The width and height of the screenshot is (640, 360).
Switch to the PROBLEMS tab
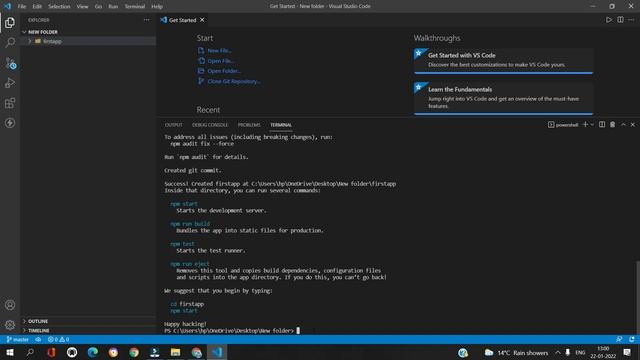tap(249, 125)
